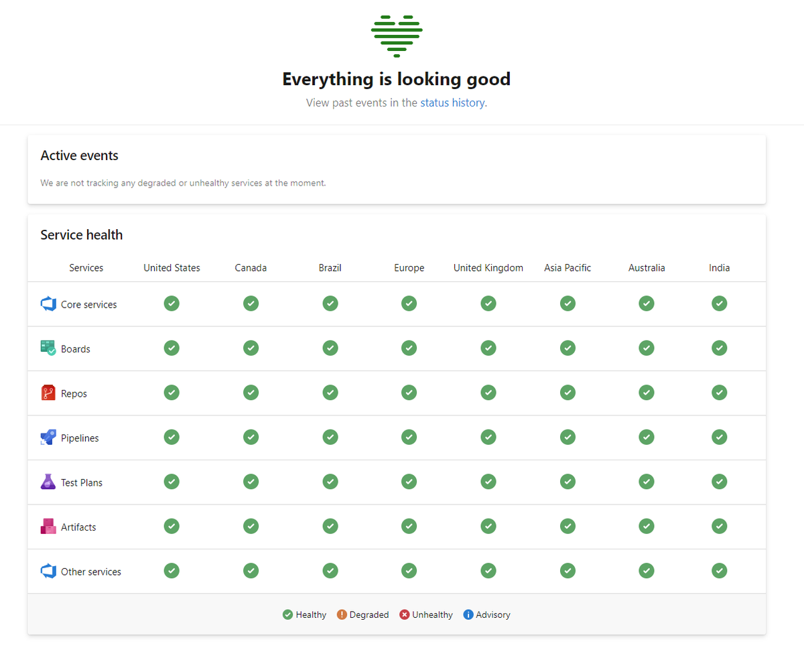This screenshot has height=672, width=804.
Task: Click the Degraded legend icon
Action: (342, 614)
